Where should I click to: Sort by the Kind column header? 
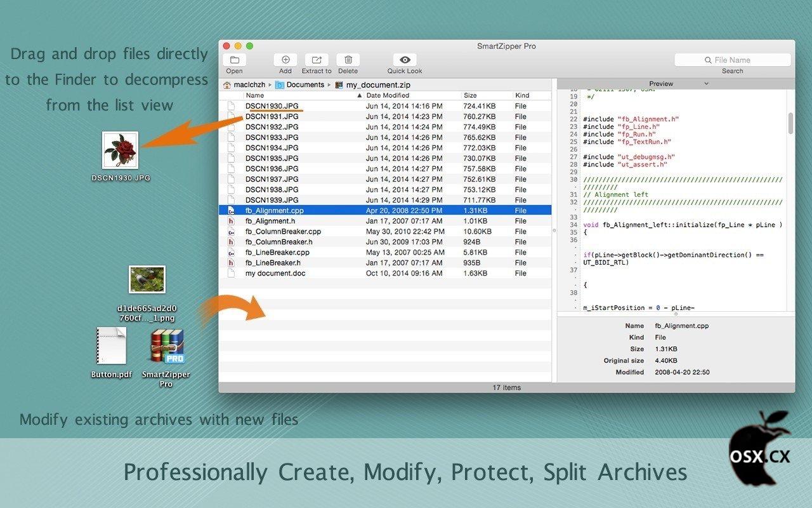tap(522, 95)
